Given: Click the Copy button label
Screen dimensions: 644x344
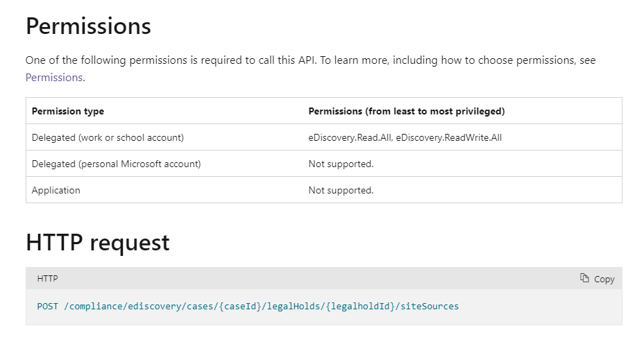Looking at the screenshot, I should 604,279.
